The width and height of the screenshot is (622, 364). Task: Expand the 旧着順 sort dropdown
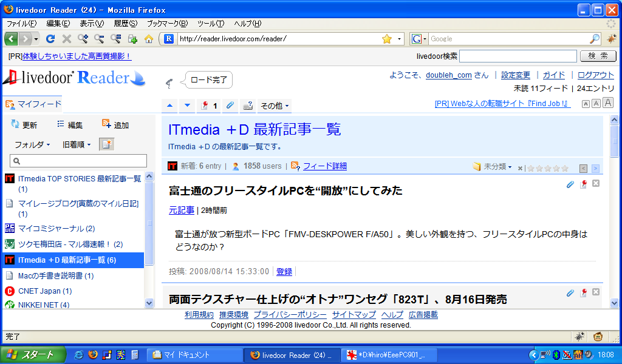tap(77, 144)
